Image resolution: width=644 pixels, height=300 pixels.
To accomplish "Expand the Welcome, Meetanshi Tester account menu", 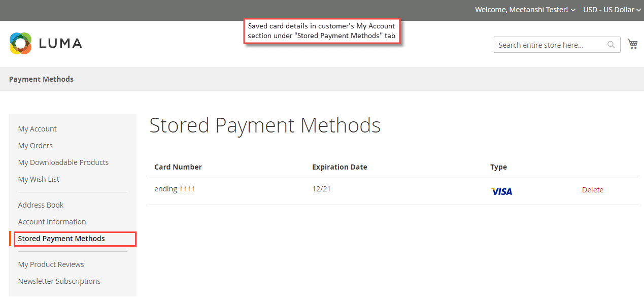I will (522, 10).
